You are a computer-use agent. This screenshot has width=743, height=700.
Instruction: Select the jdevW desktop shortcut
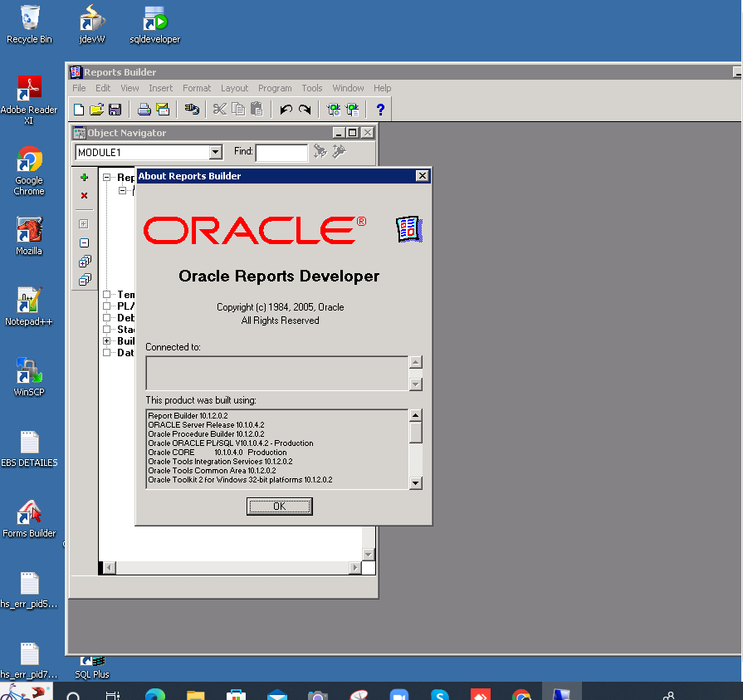[x=92, y=25]
